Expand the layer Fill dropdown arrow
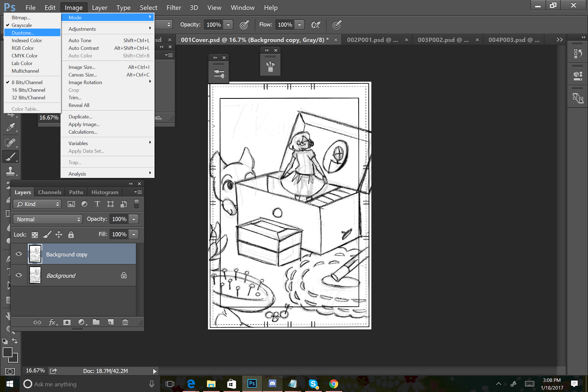The width and height of the screenshot is (588, 392). click(x=134, y=234)
